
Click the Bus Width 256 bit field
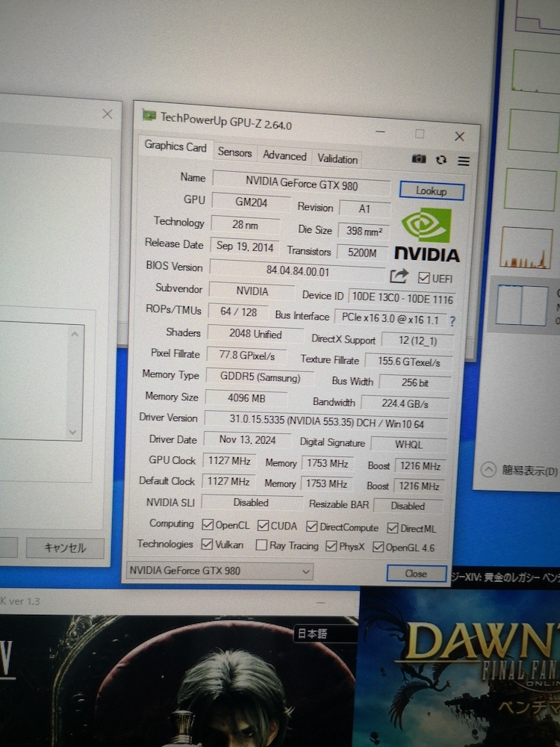pyautogui.click(x=414, y=382)
